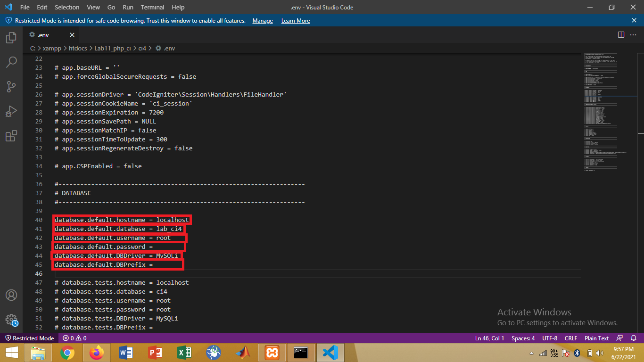Image resolution: width=644 pixels, height=362 pixels.
Task: Expand the ci4 breadcrumb item
Action: tap(142, 48)
